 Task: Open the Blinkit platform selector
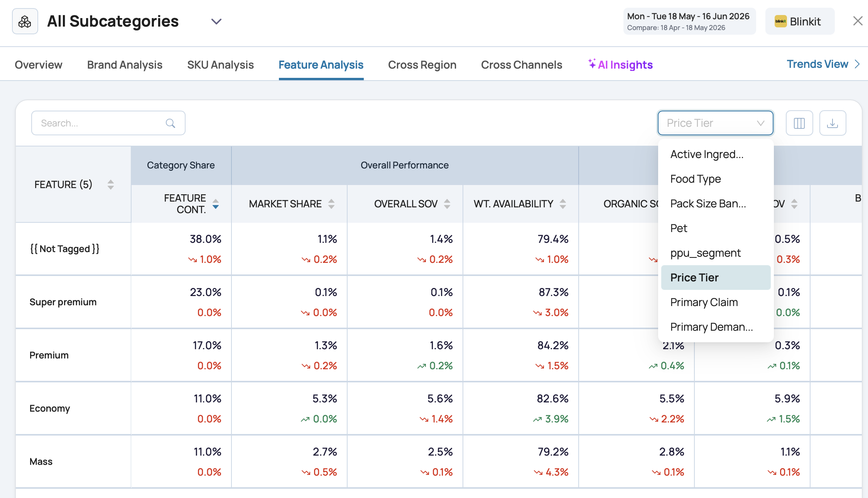coord(800,22)
